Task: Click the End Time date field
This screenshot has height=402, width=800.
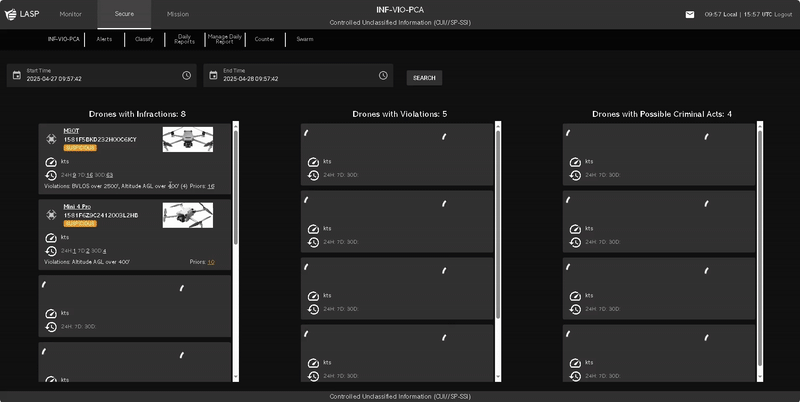Action: pos(298,76)
